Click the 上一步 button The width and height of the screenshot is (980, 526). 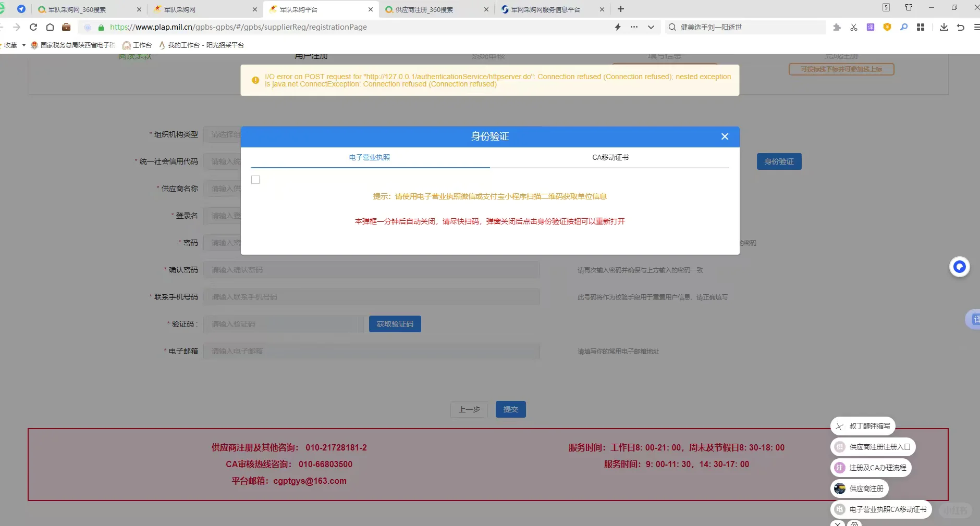(469, 409)
